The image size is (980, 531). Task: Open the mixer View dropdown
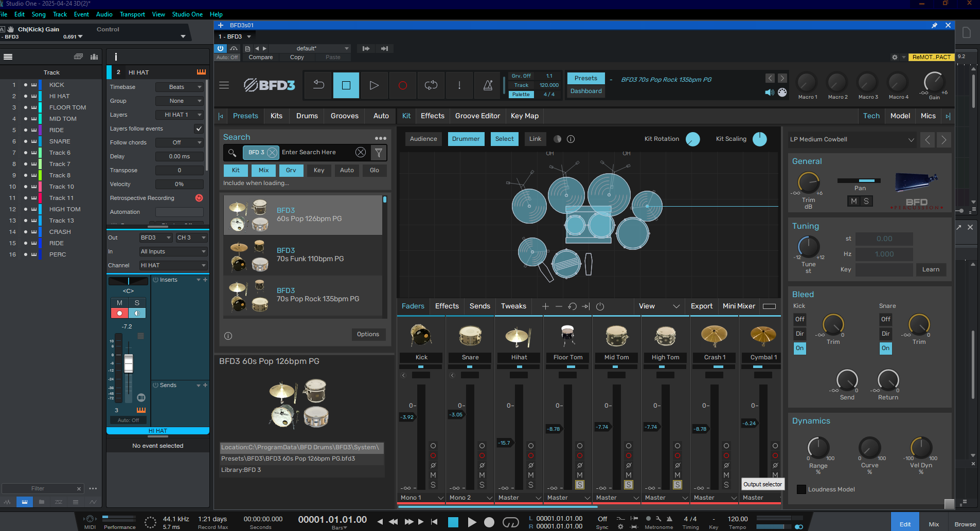point(659,306)
